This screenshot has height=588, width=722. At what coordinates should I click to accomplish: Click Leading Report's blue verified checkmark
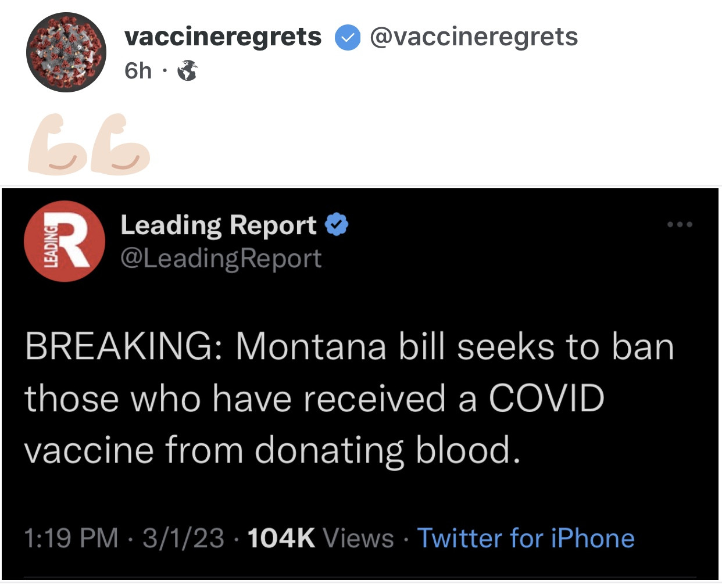(x=336, y=224)
